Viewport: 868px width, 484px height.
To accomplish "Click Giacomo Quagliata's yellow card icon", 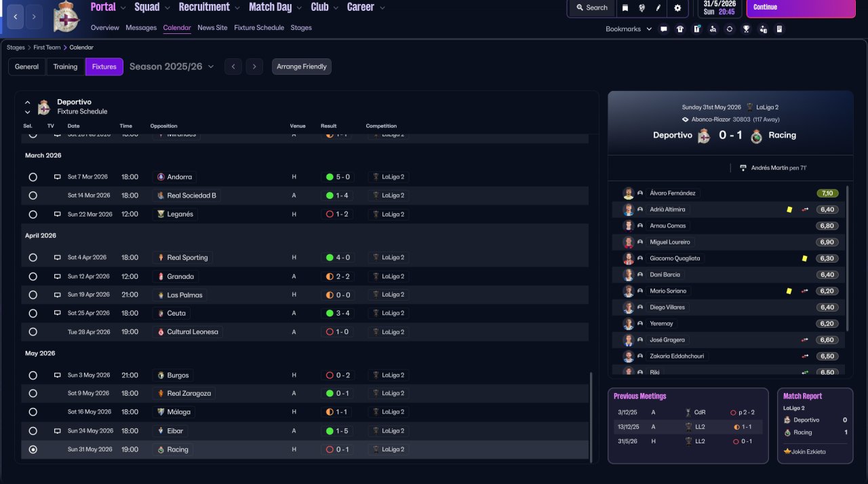I will pyautogui.click(x=804, y=259).
